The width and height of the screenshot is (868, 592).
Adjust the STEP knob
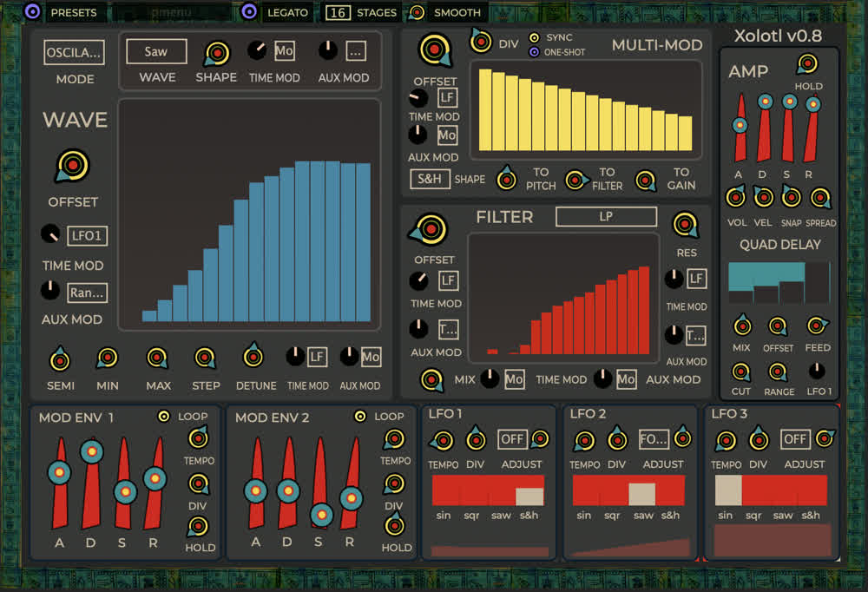tap(205, 358)
